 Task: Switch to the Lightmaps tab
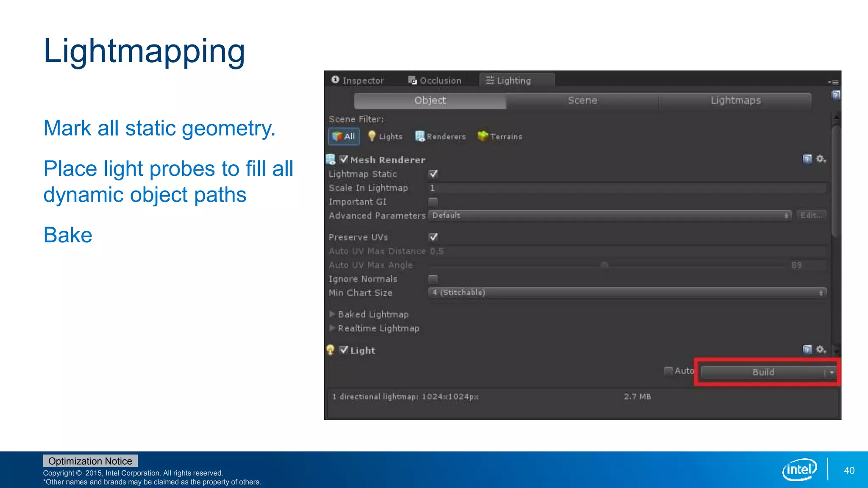click(x=735, y=101)
